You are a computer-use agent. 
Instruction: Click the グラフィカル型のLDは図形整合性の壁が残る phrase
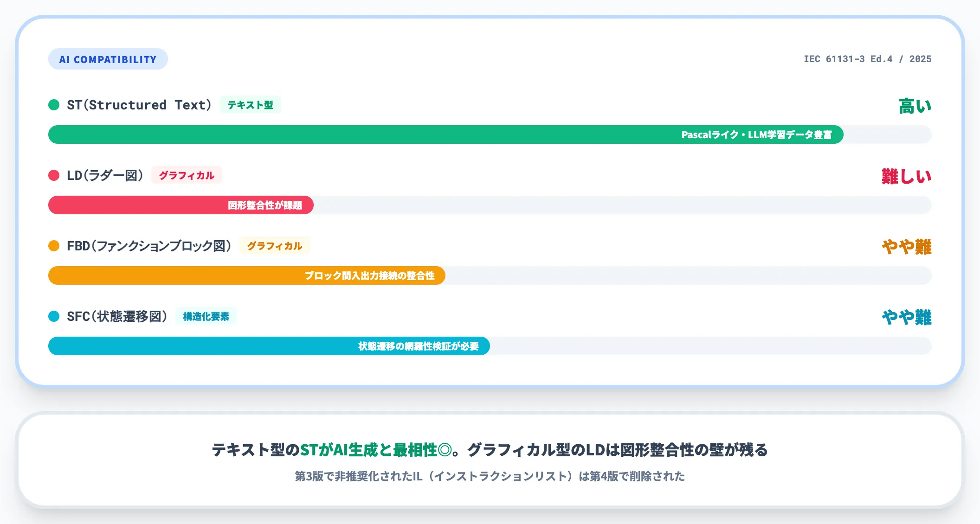(618, 450)
